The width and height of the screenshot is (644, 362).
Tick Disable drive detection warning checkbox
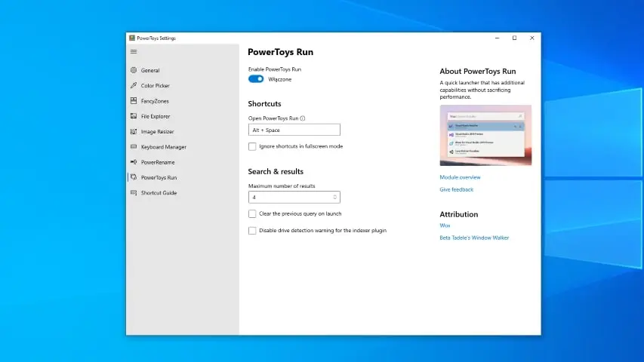tap(252, 231)
